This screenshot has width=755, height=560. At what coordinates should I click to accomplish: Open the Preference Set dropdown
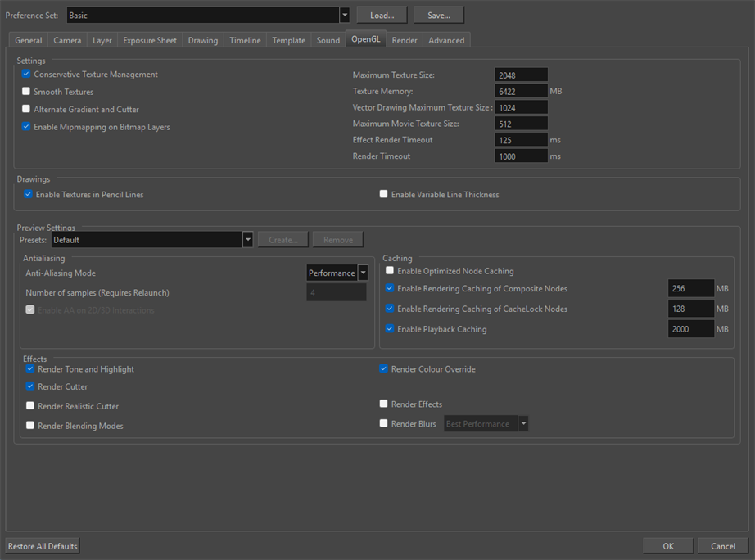point(344,16)
